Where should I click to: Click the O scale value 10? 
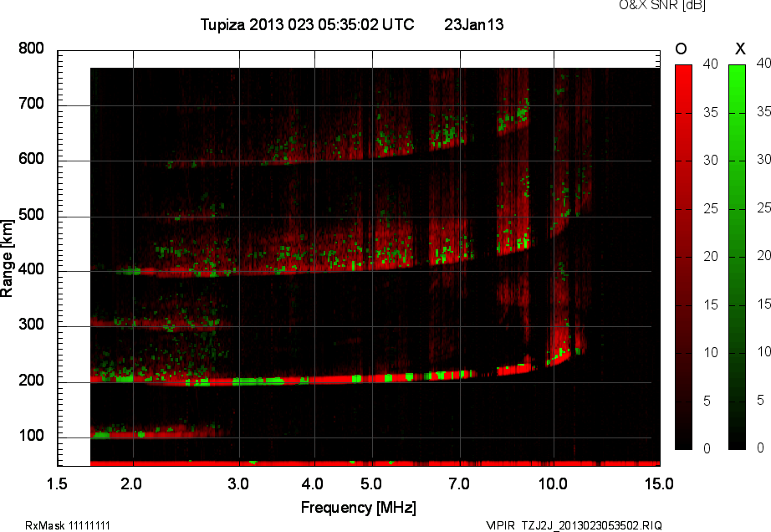(x=711, y=352)
